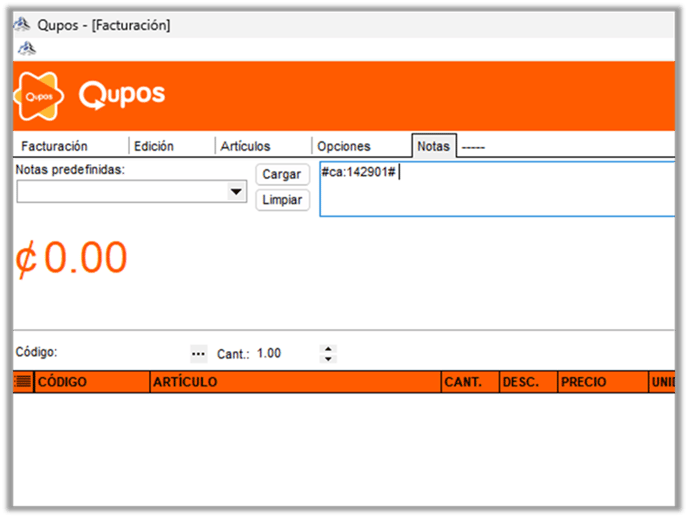This screenshot has width=688, height=518.
Task: Select the Notas tab
Action: tap(434, 146)
